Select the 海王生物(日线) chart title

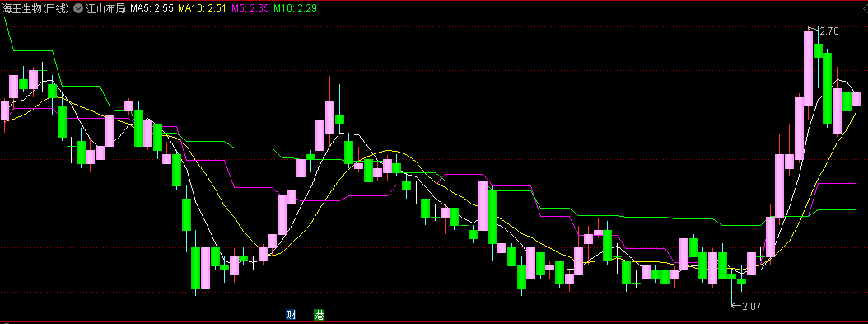coord(35,9)
